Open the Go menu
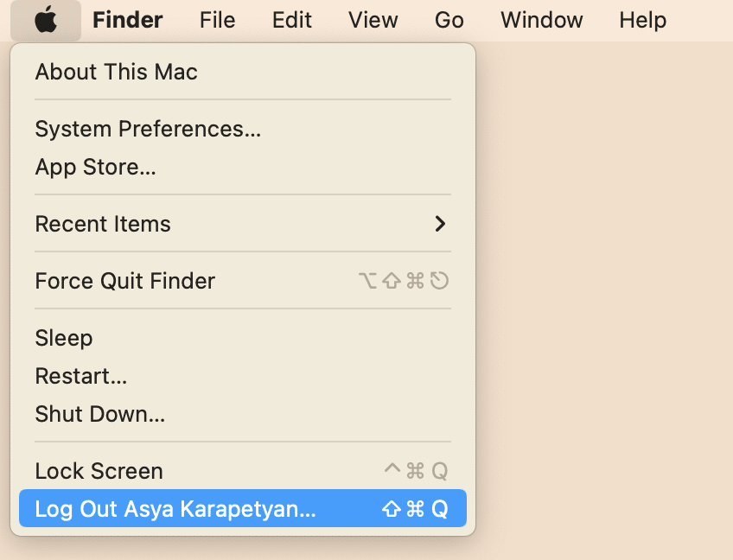This screenshot has height=560, width=733. (449, 20)
